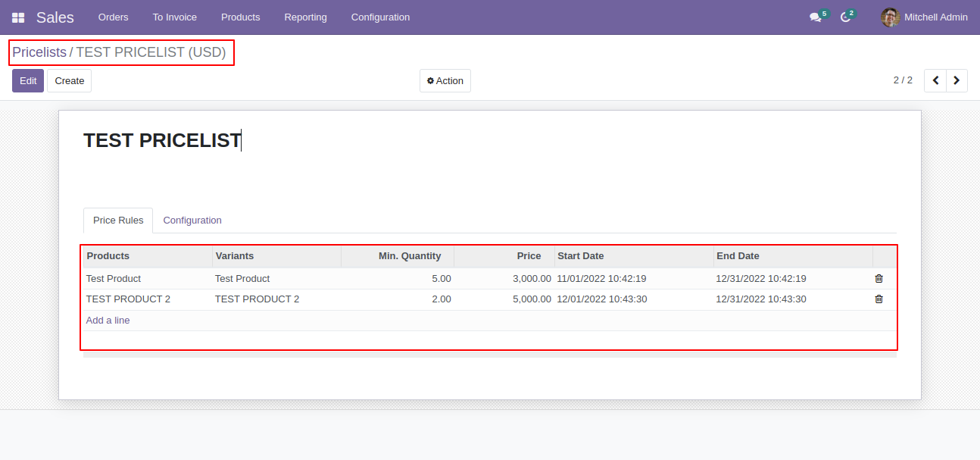Click price value 3,000.00
980x460 pixels.
coord(532,278)
